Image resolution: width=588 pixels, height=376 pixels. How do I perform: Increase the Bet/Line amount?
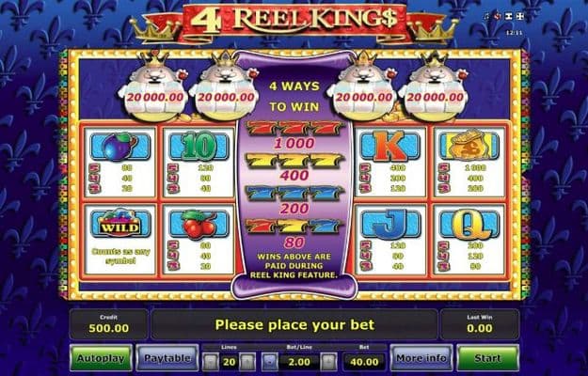point(329,362)
